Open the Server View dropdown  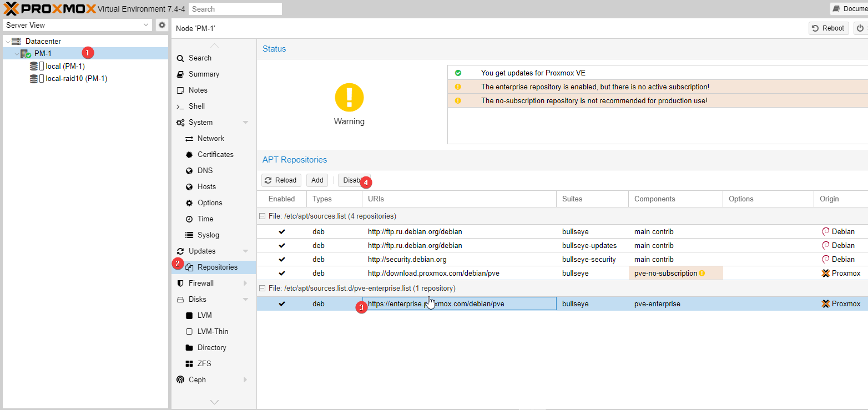[77, 25]
